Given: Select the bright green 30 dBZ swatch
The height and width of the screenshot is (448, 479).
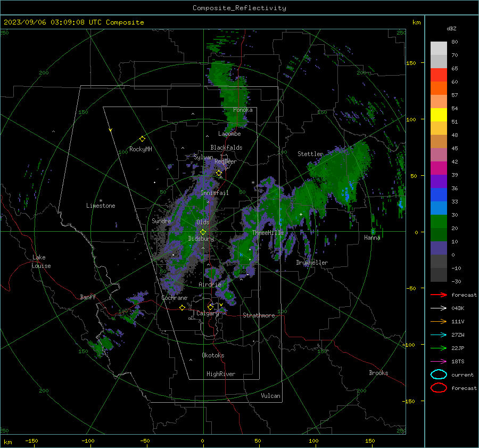Looking at the screenshot, I should click(439, 221).
